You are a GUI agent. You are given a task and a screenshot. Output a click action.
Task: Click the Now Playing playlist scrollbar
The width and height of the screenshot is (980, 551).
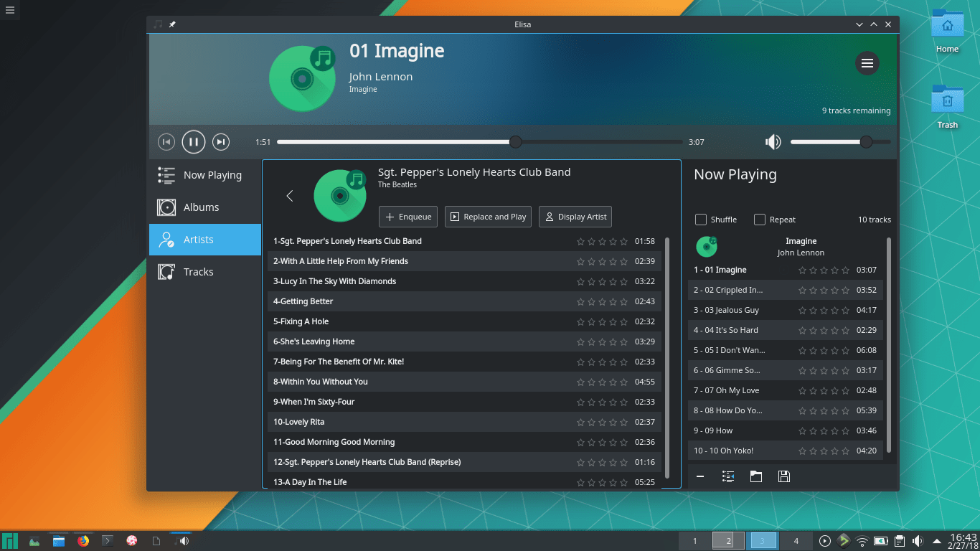tap(889, 344)
